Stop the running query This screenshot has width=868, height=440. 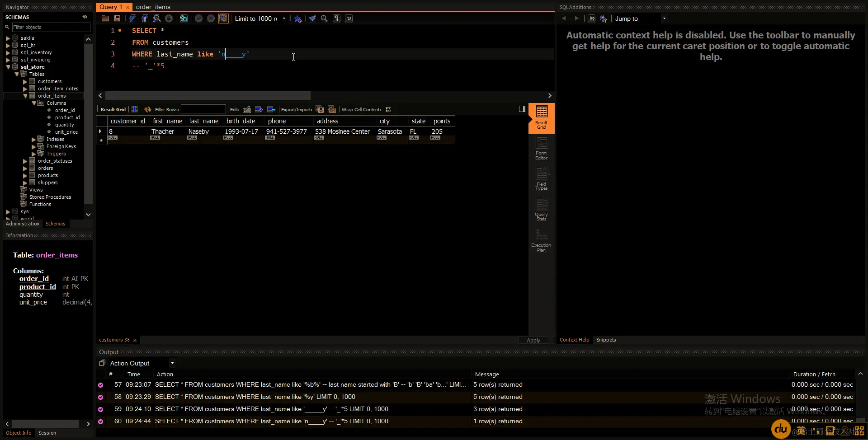tap(169, 19)
